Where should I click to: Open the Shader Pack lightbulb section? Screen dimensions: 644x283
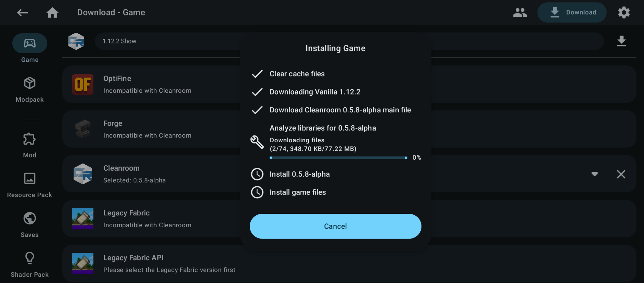pos(30,265)
